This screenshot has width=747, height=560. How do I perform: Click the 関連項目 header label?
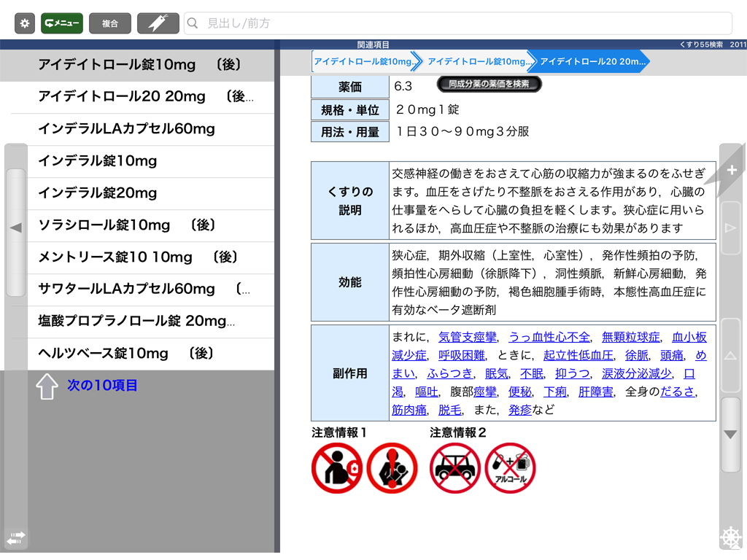pyautogui.click(x=373, y=44)
